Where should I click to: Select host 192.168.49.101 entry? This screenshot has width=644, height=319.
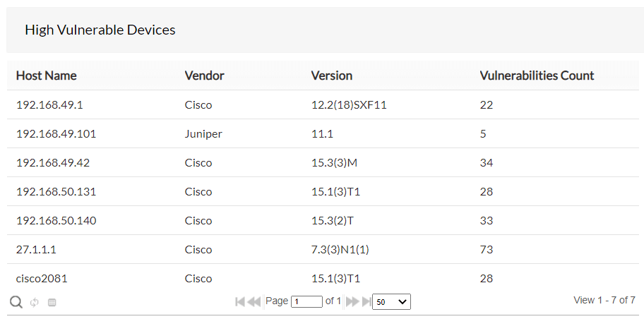[56, 133]
